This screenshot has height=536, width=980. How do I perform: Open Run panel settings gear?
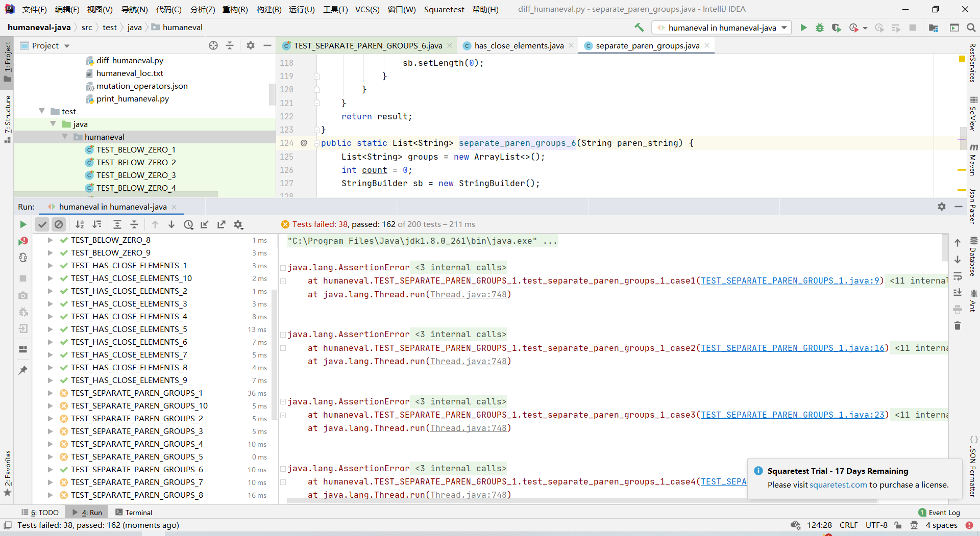tap(942, 207)
